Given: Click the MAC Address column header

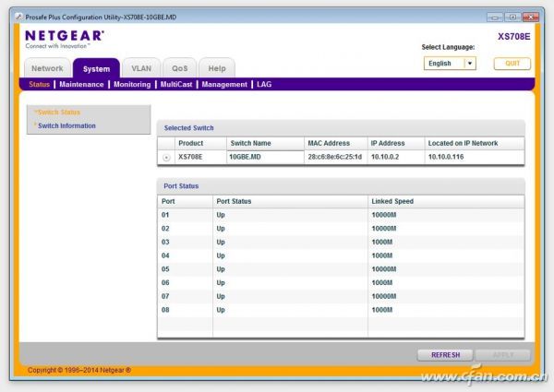Looking at the screenshot, I should pyautogui.click(x=336, y=143).
